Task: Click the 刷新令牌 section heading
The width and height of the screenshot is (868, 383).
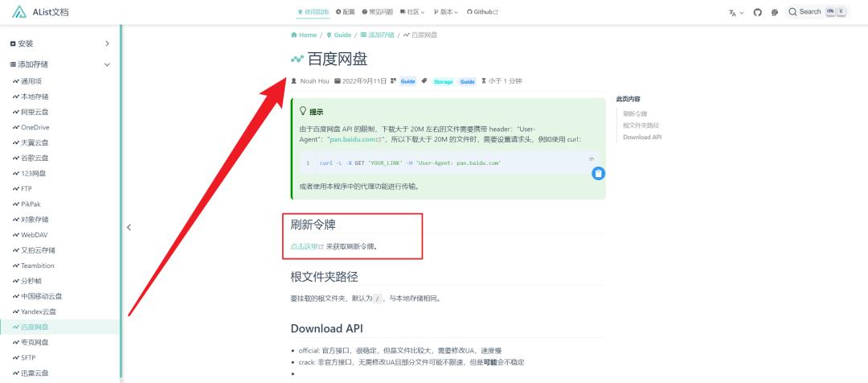Action: point(313,224)
